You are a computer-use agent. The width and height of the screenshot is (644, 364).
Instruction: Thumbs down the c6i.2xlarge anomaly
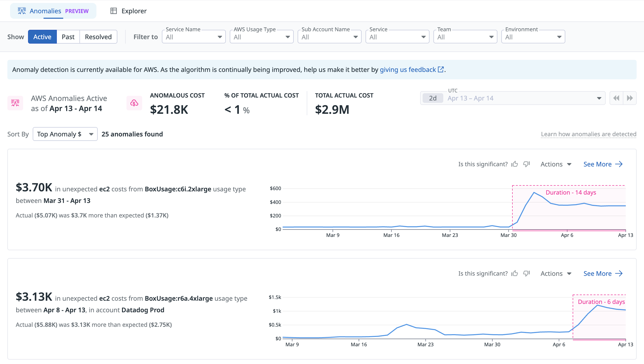[526, 164]
